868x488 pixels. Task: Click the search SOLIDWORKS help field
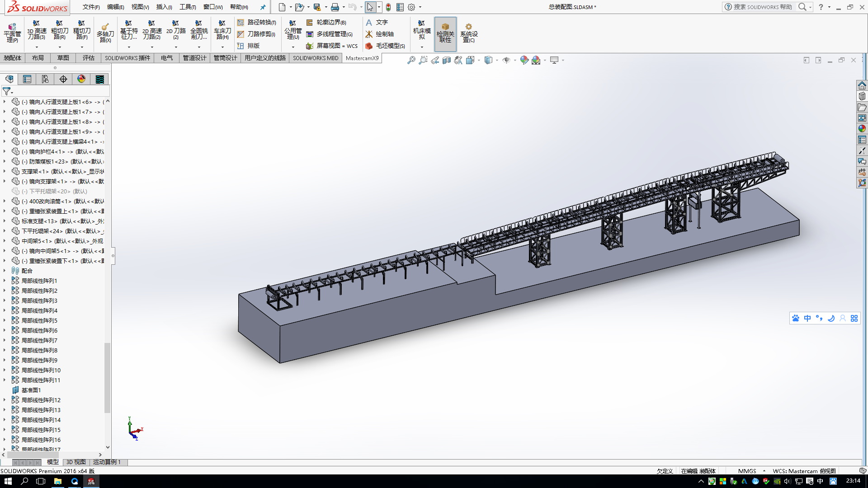(x=762, y=7)
